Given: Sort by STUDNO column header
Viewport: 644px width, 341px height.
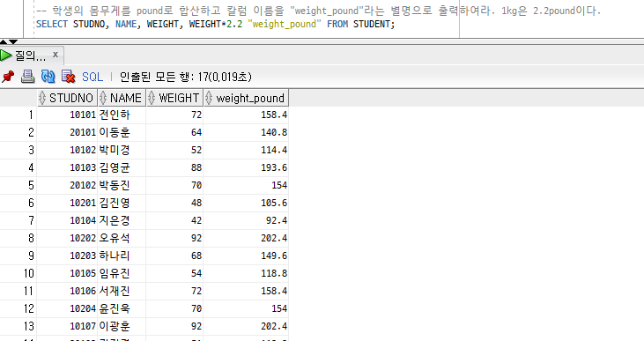Looking at the screenshot, I should point(67,98).
